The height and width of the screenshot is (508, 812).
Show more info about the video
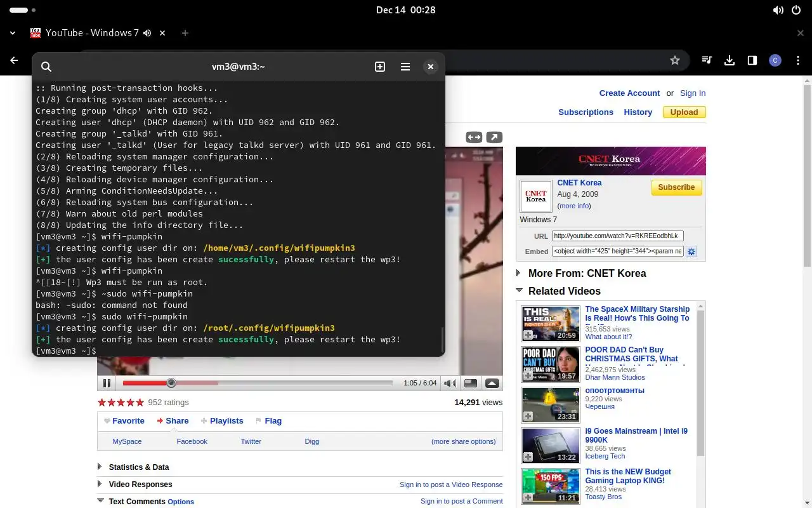574,206
